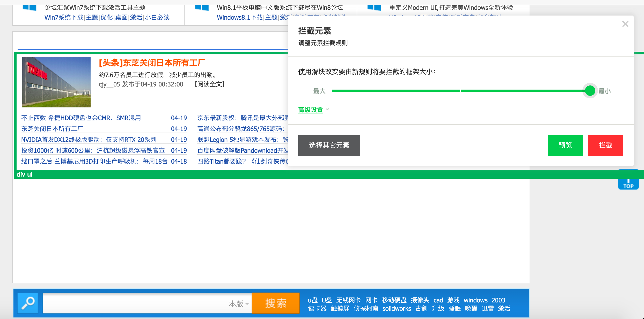Close the 拦截元素 dialog
Viewport: 644px width, 319px height.
[625, 24]
